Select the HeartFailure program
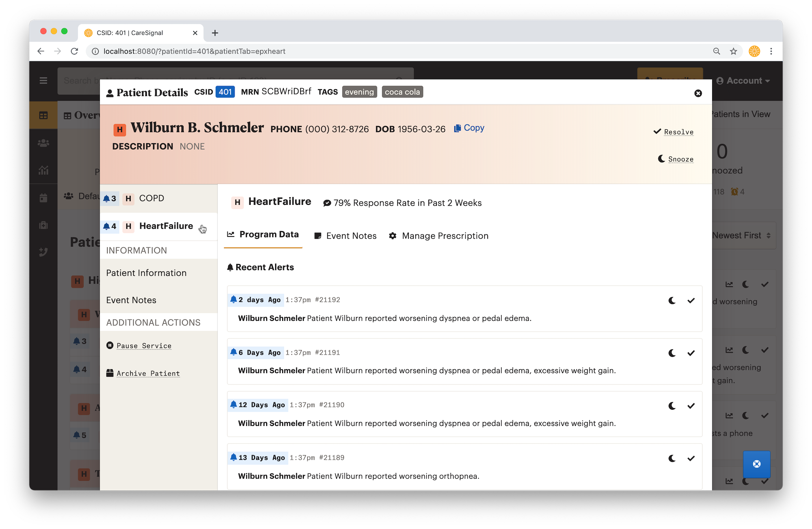 [159, 226]
